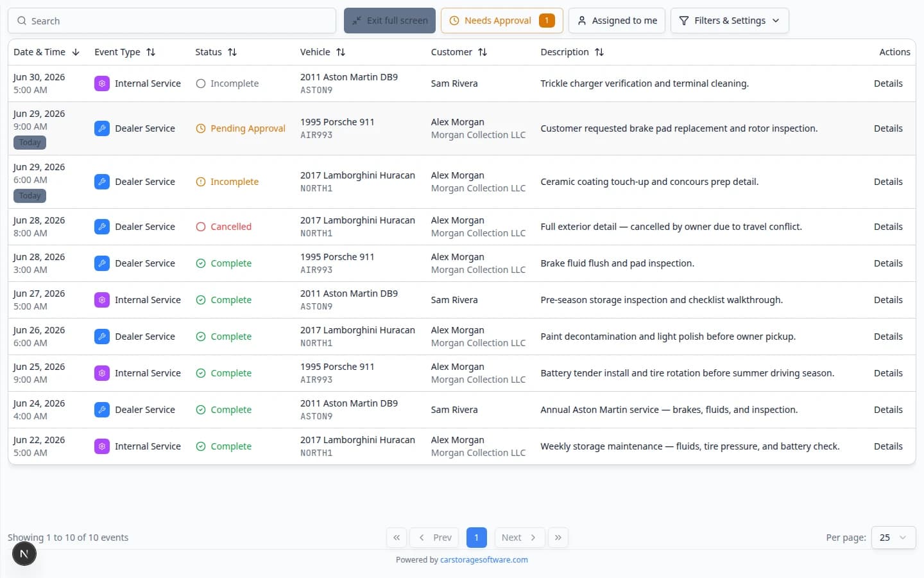924x578 pixels.
Task: Open the carstoragesoftware.com link
Action: (484, 560)
